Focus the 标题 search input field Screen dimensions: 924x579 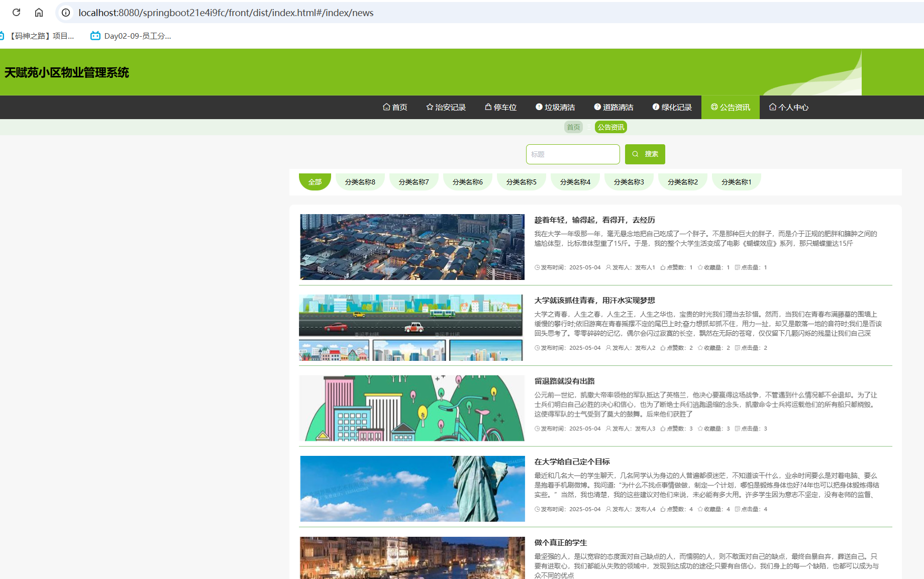(572, 154)
